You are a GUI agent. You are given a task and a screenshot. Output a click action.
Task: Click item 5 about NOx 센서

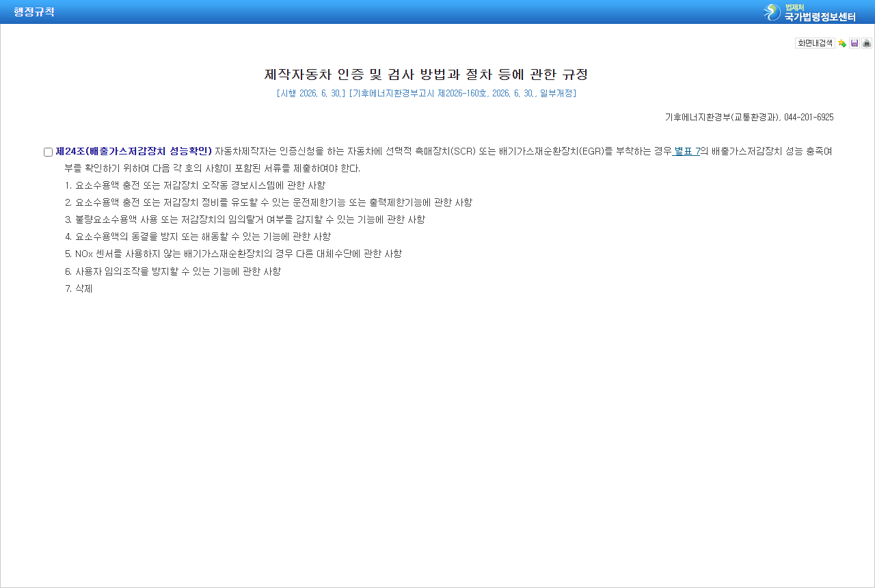point(233,254)
